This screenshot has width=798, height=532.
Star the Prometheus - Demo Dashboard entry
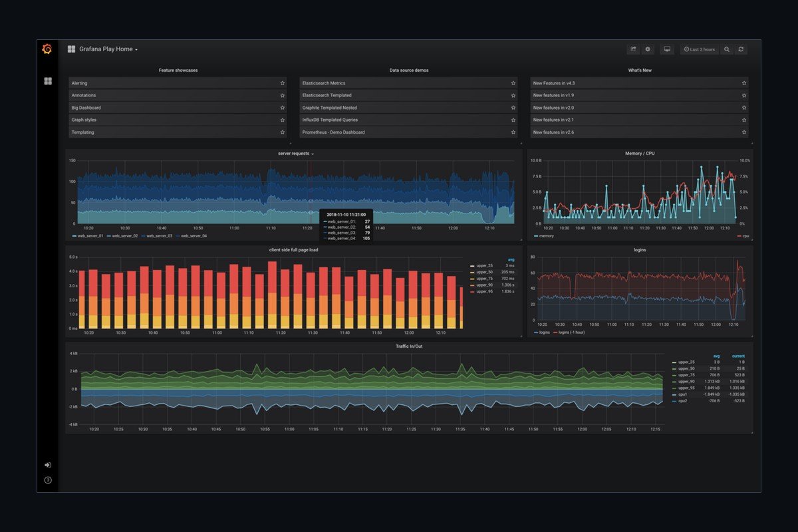[x=513, y=132]
